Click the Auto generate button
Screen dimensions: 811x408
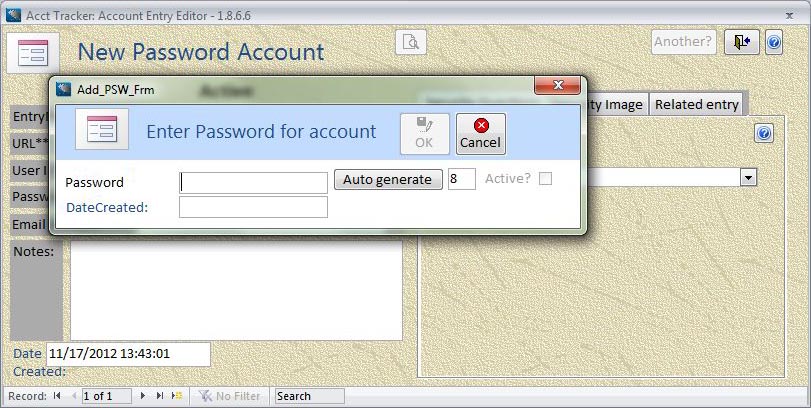[x=388, y=179]
